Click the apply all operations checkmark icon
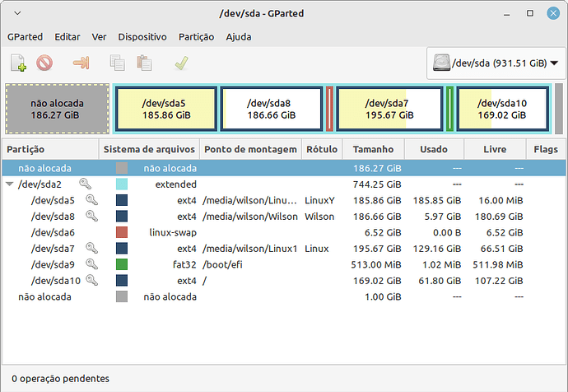The height and width of the screenshot is (392, 568). pyautogui.click(x=180, y=63)
